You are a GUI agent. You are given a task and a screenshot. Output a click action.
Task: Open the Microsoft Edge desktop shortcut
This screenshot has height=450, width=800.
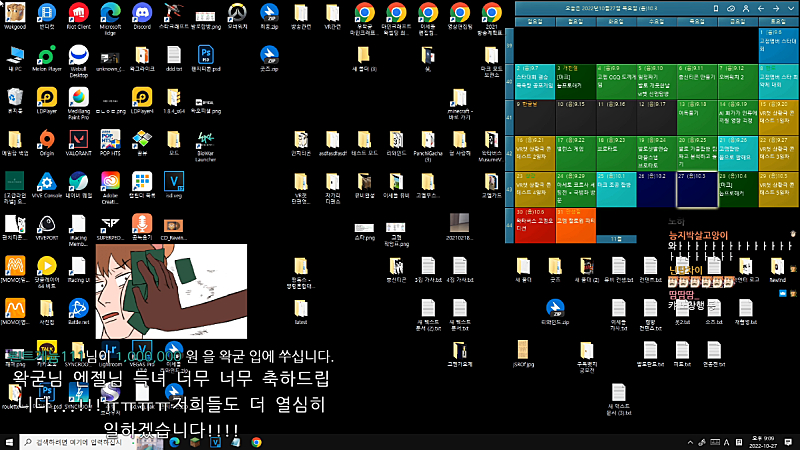110,14
